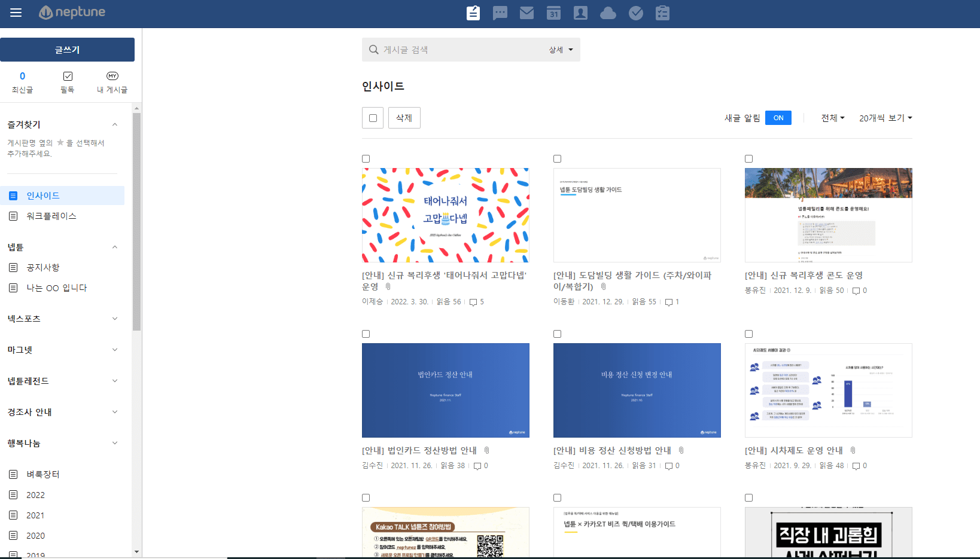Click the Neptune logo
The height and width of the screenshot is (559, 980).
(72, 12)
